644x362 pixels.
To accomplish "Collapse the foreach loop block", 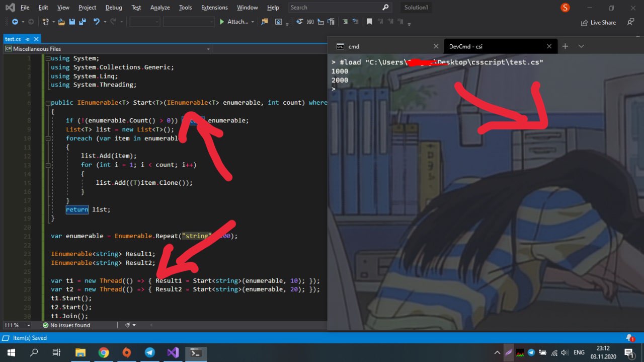I will click(x=48, y=138).
